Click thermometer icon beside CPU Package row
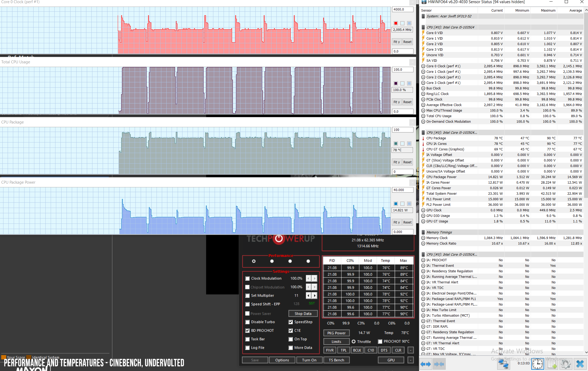This screenshot has width=588, height=371. coord(423,138)
